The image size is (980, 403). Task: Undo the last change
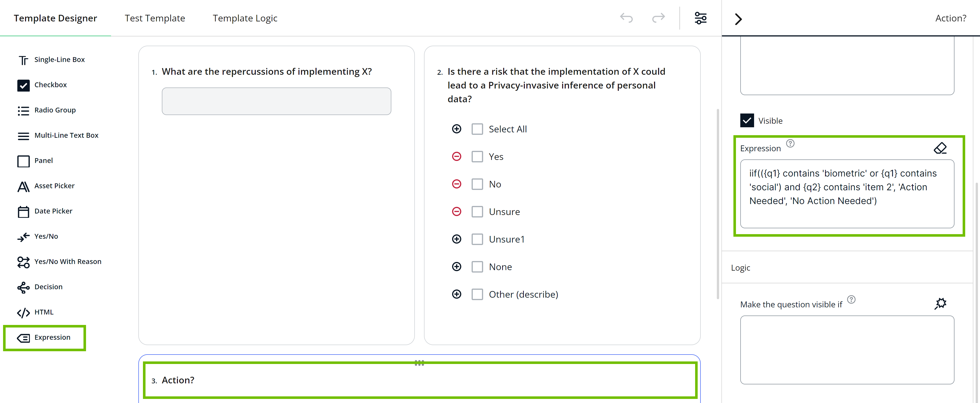click(626, 18)
